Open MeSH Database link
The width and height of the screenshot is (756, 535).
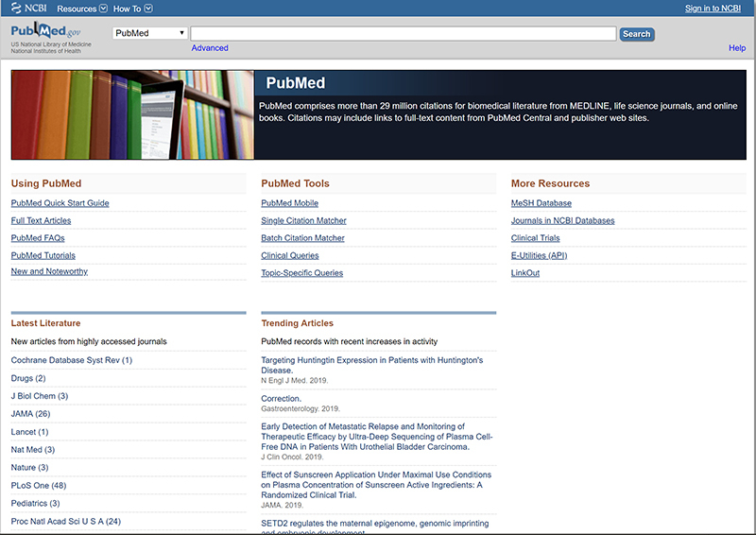click(541, 203)
